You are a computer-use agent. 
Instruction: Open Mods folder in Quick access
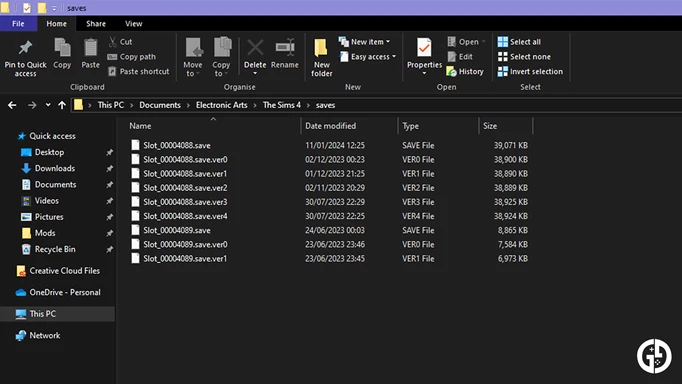[39, 233]
